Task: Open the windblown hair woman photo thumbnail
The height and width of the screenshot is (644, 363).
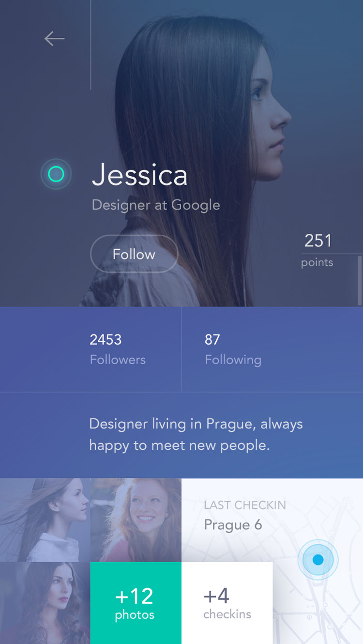Action: click(45, 520)
